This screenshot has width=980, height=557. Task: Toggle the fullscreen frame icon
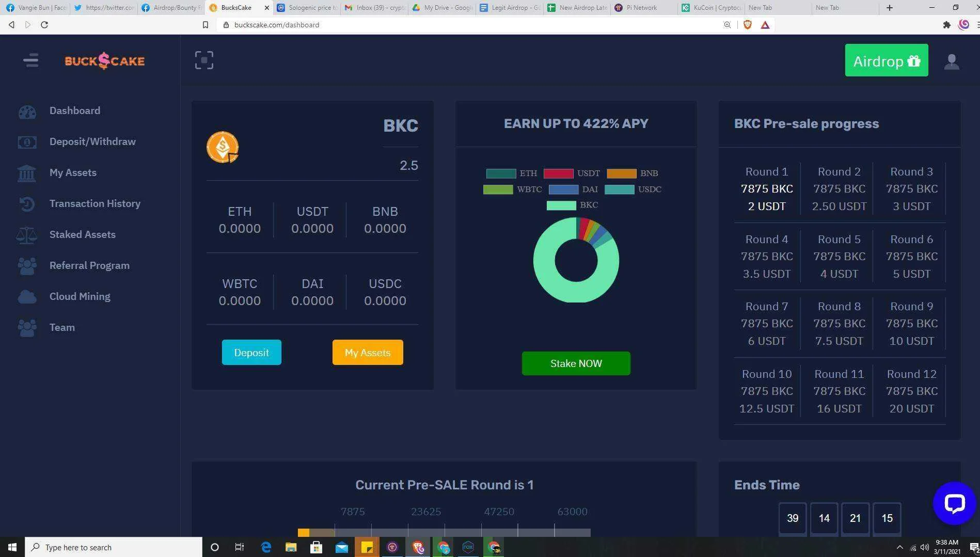pos(204,60)
